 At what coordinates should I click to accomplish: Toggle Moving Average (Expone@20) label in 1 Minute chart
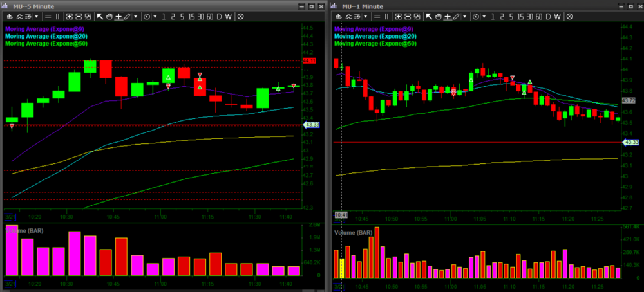pos(375,36)
